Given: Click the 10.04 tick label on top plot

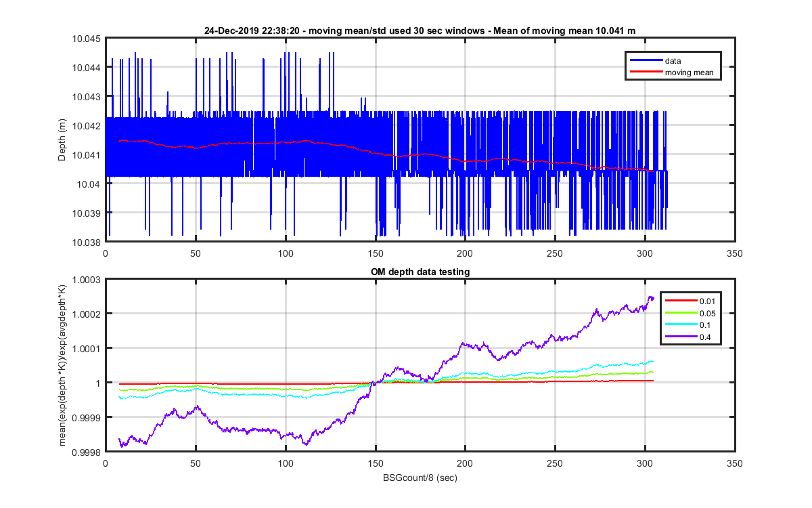Looking at the screenshot, I should point(89,184).
